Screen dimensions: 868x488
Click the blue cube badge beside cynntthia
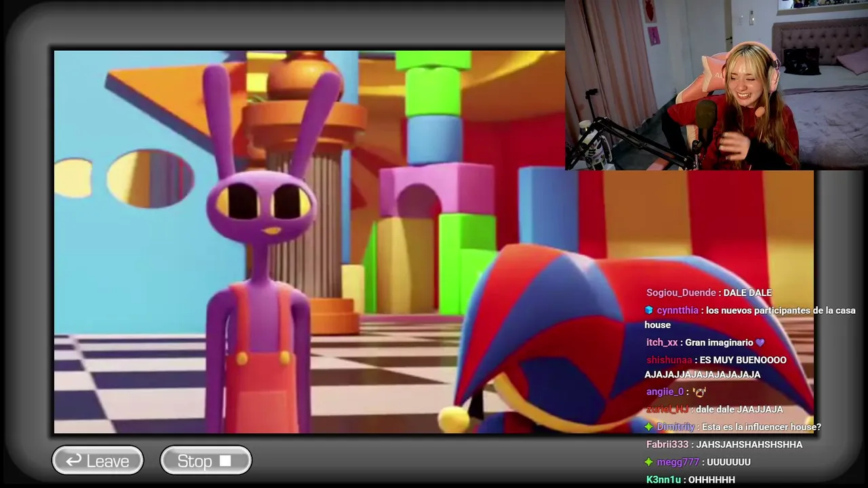(649, 310)
